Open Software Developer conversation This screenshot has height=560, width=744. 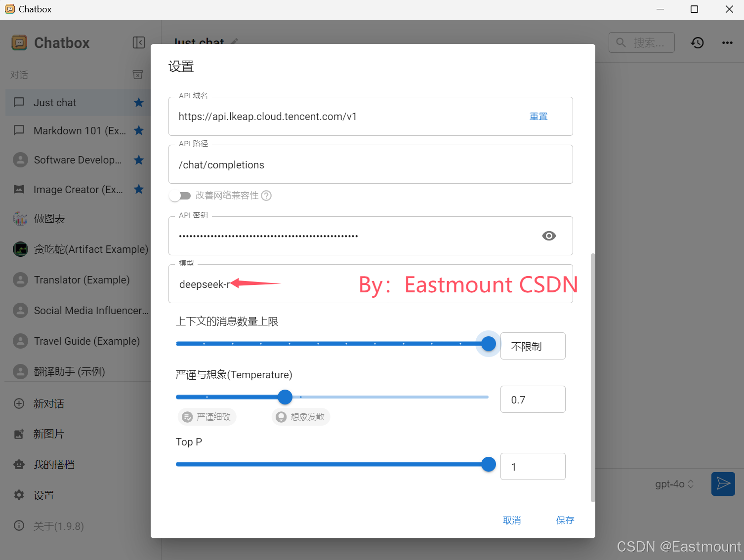78,160
